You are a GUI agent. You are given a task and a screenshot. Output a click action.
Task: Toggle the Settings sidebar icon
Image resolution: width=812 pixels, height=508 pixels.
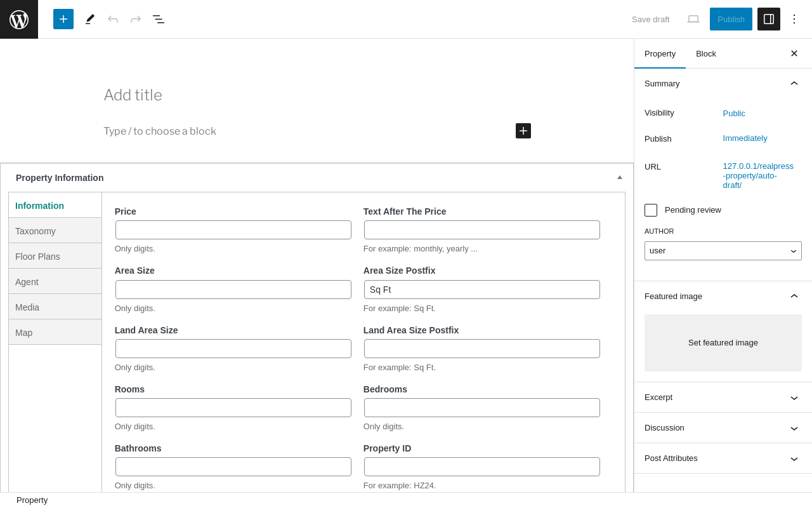[x=769, y=19]
